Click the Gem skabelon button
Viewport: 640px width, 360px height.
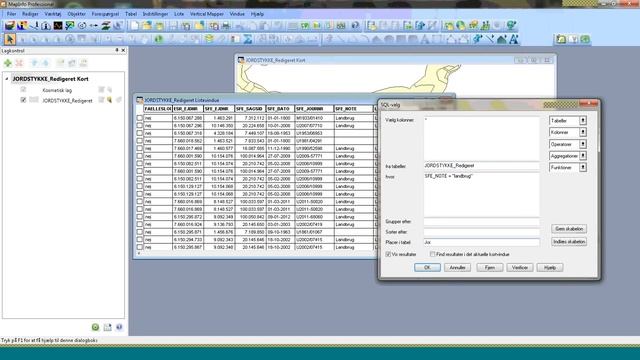569,229
